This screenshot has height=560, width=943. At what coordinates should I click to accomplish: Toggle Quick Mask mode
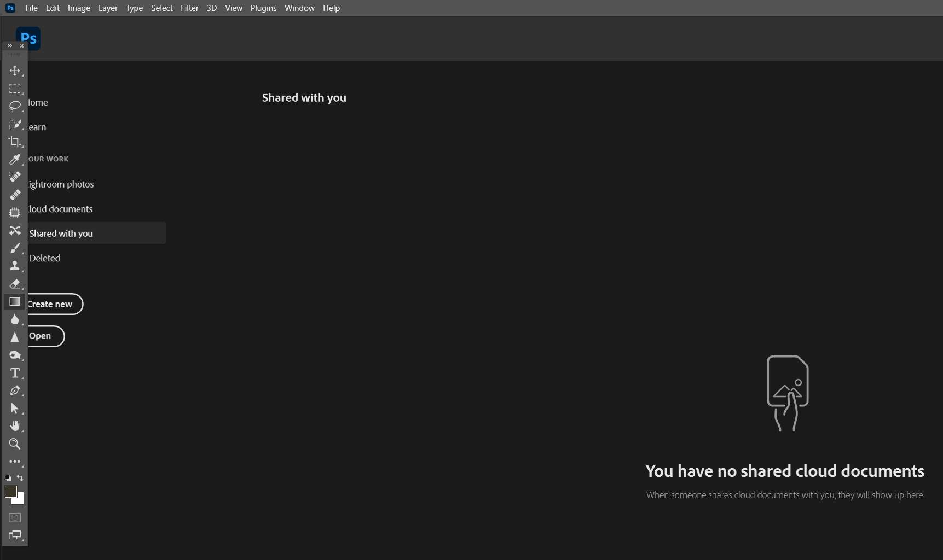(x=15, y=518)
